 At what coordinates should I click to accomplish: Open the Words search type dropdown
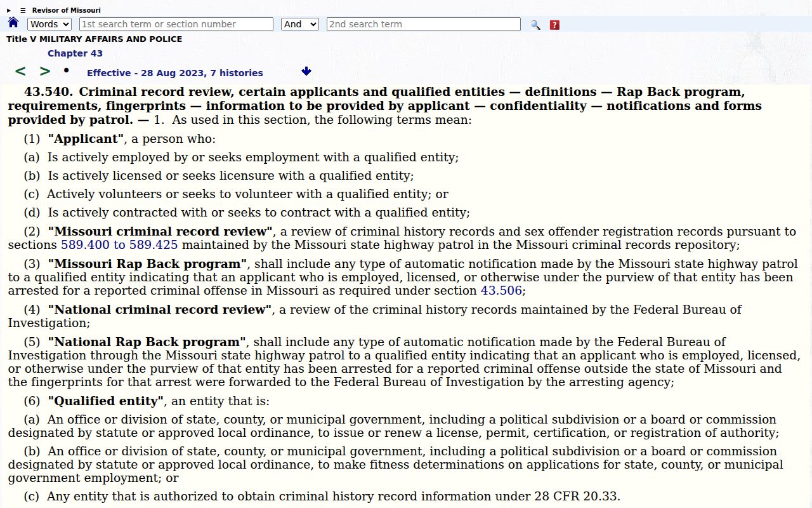pyautogui.click(x=49, y=24)
